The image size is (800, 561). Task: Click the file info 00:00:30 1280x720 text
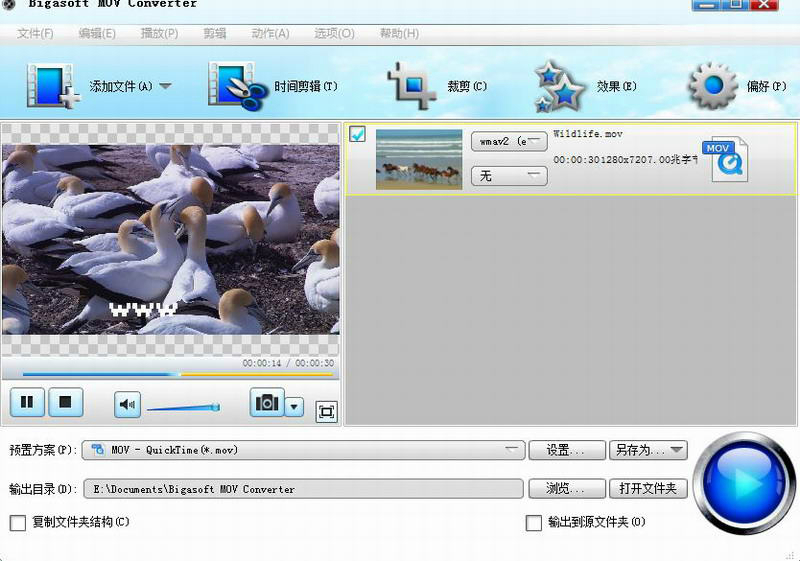(625, 160)
